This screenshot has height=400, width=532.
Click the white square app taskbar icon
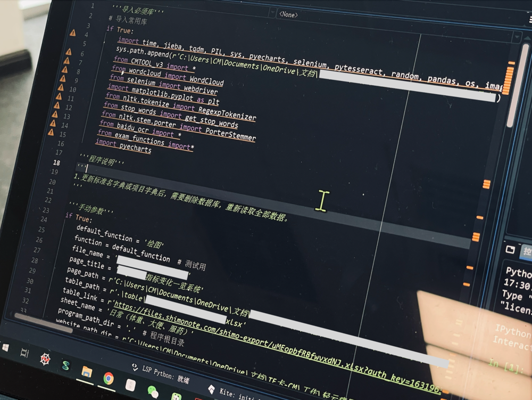(130, 385)
